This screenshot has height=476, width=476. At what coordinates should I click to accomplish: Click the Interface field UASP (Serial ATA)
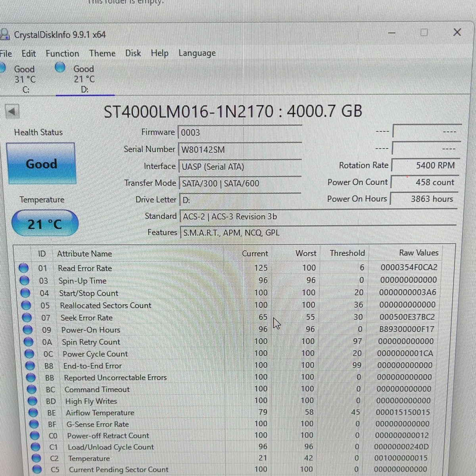click(240, 167)
